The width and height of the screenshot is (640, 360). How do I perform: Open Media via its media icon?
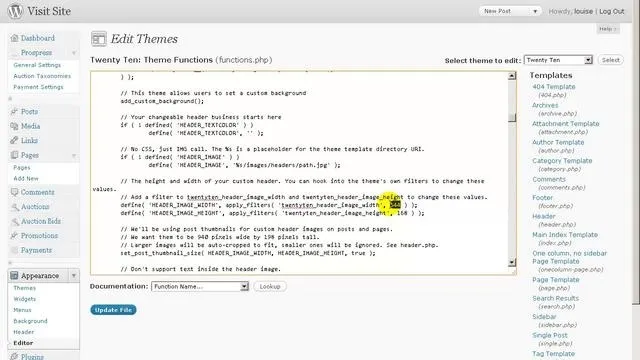click(x=14, y=126)
